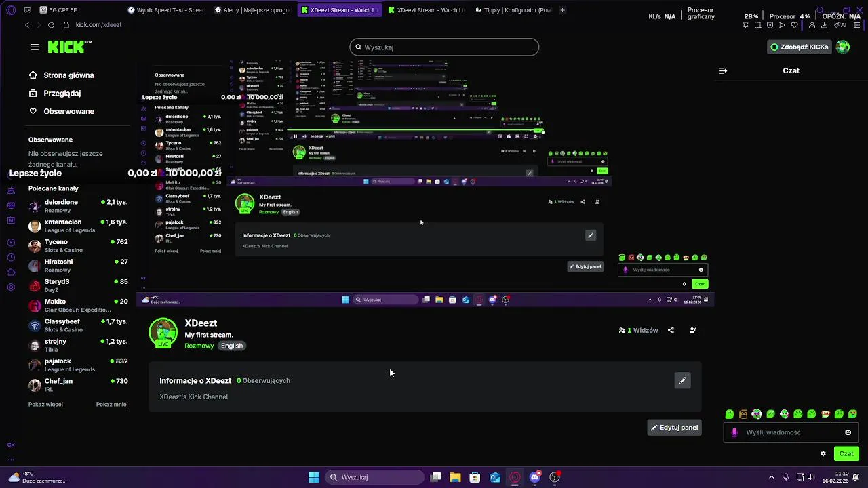The image size is (868, 488).
Task: Open Chef_jan recommended channel
Action: [78, 385]
